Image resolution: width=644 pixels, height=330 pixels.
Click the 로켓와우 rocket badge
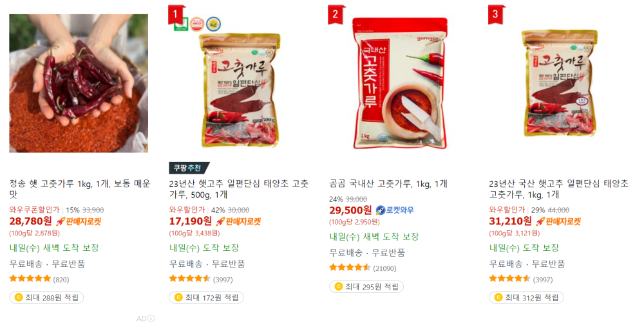pyautogui.click(x=395, y=210)
